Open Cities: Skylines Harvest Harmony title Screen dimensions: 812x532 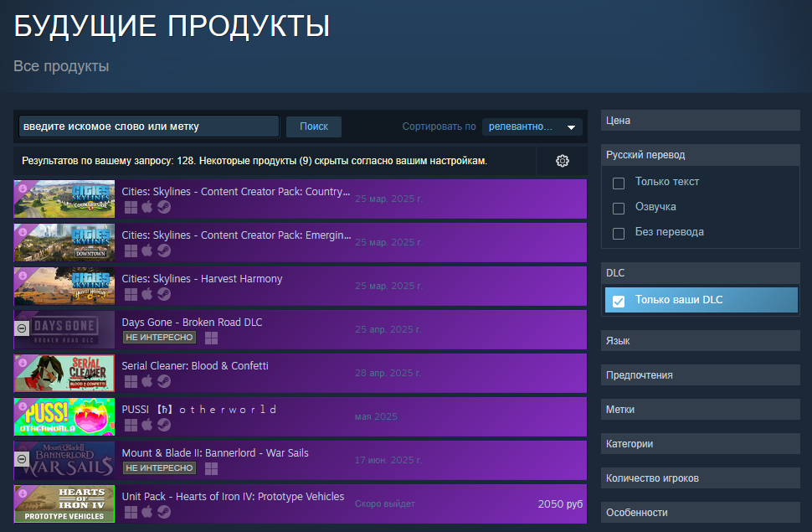[x=202, y=278]
